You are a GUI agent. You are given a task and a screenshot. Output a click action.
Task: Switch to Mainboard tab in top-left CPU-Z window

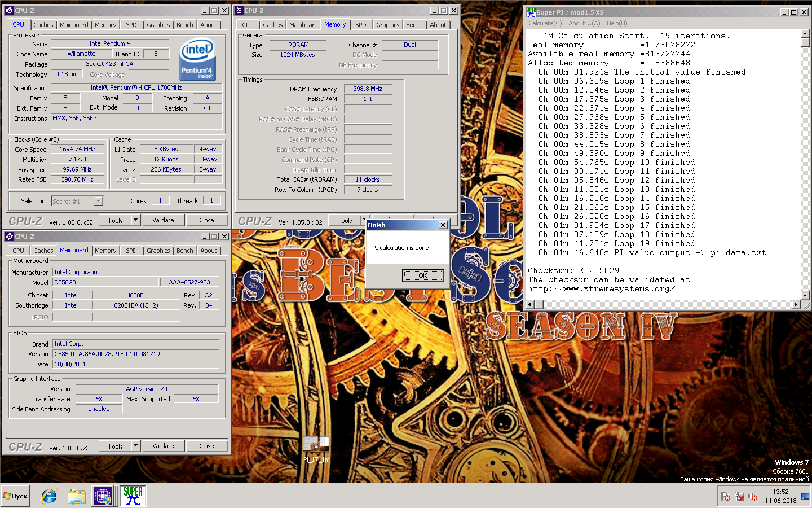[x=74, y=25]
